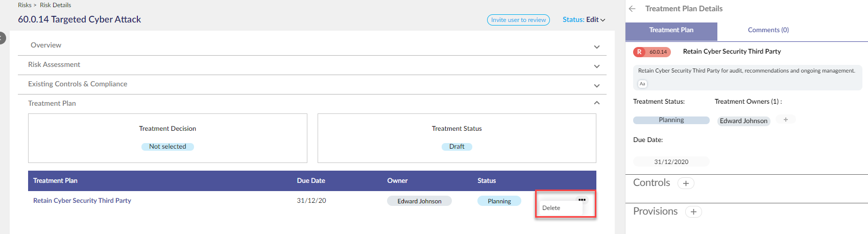Add a provision with the plus icon
Screen dimensions: 868x234
click(693, 212)
